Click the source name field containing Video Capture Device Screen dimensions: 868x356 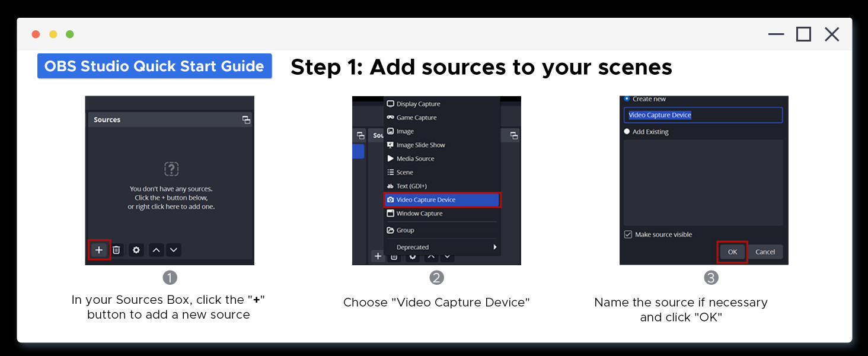(703, 115)
